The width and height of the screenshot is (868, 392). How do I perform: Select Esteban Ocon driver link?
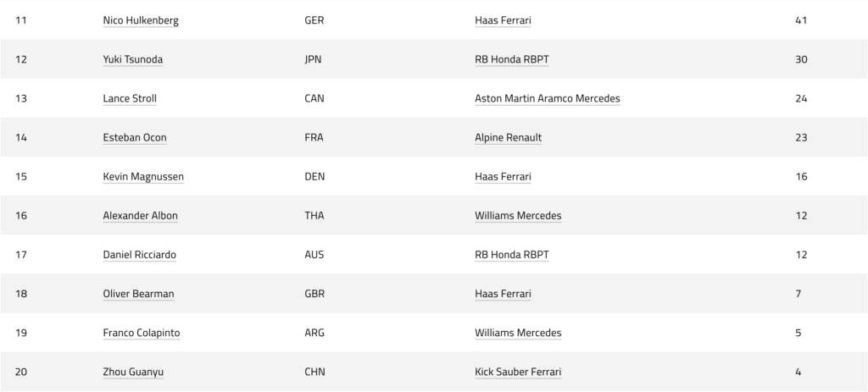[135, 138]
